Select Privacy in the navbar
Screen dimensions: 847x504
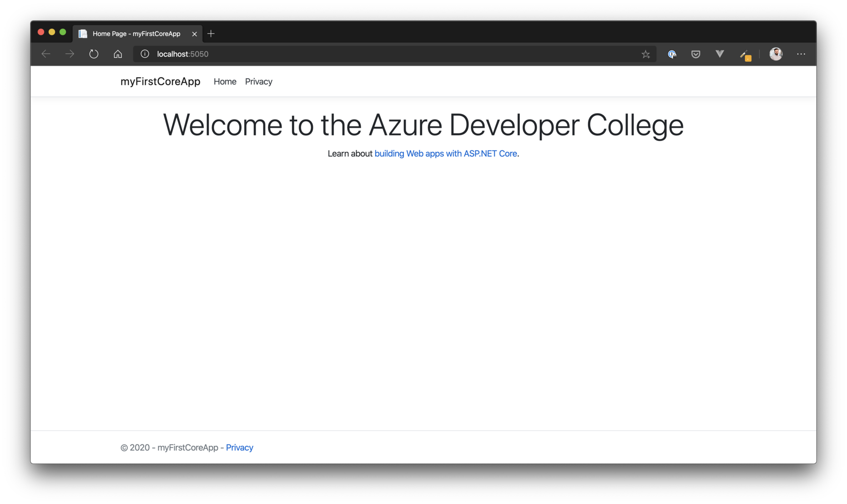click(x=258, y=81)
